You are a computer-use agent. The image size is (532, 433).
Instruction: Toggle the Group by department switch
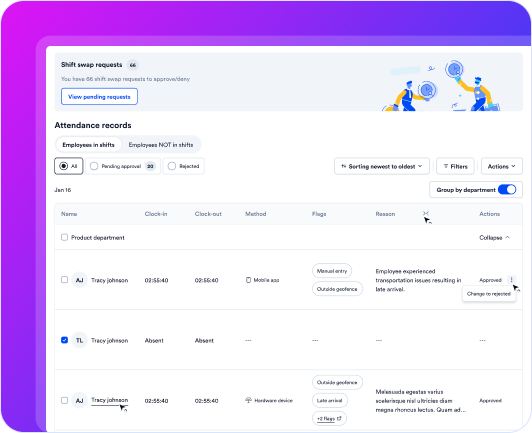pyautogui.click(x=507, y=190)
